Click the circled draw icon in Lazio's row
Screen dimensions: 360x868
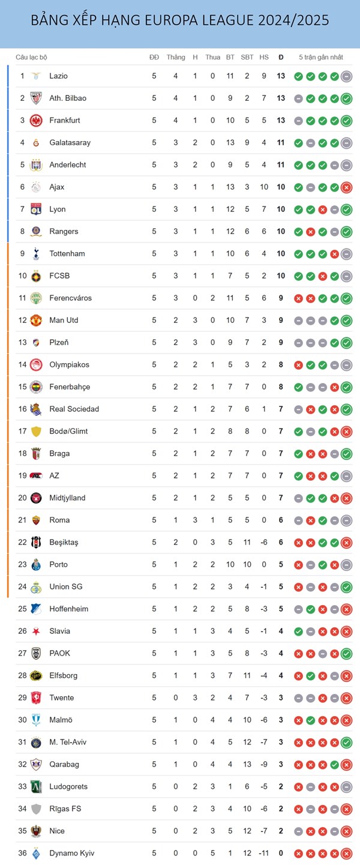pos(346,76)
